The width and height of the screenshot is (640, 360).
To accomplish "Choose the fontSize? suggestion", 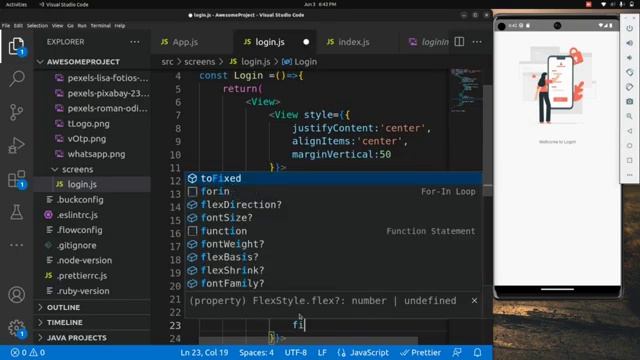I will click(x=333, y=218).
